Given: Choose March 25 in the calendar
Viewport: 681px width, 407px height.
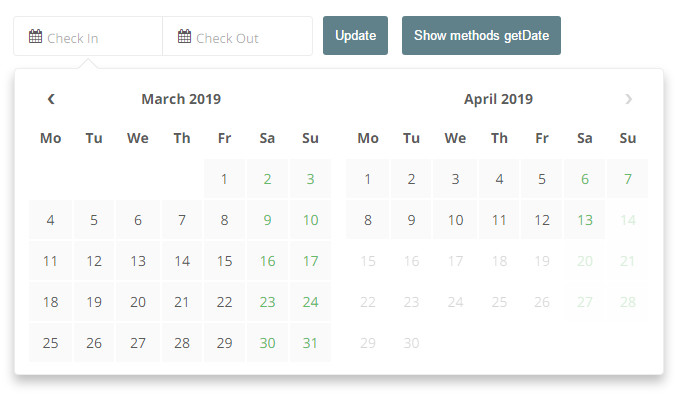Looking at the screenshot, I should [51, 343].
